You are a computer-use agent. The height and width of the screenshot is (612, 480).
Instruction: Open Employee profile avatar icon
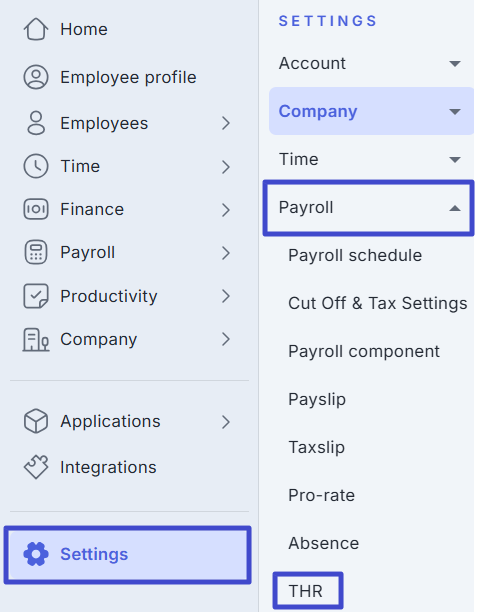[x=36, y=77]
